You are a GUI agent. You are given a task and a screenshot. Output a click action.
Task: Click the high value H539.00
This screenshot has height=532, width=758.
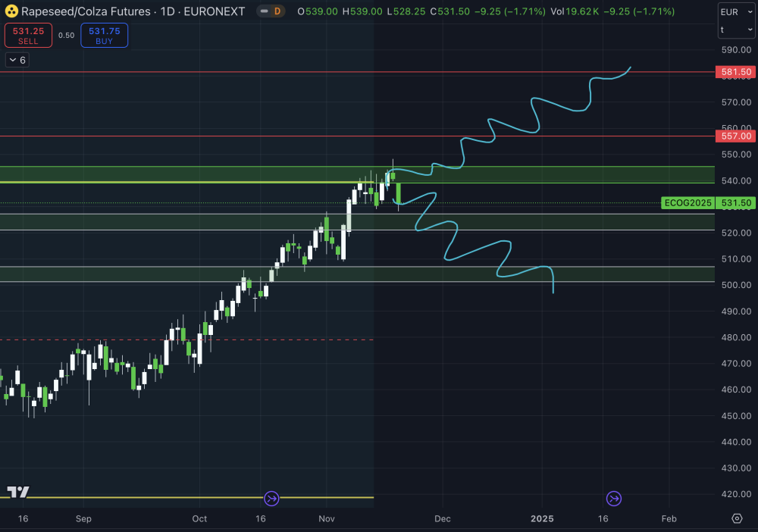coord(362,11)
